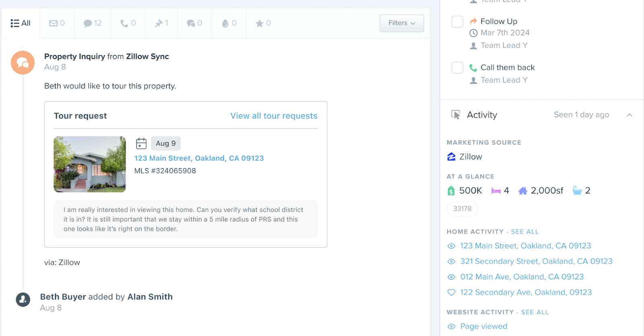Open the phone calls filter tab
The image size is (644, 336).
pos(128,23)
